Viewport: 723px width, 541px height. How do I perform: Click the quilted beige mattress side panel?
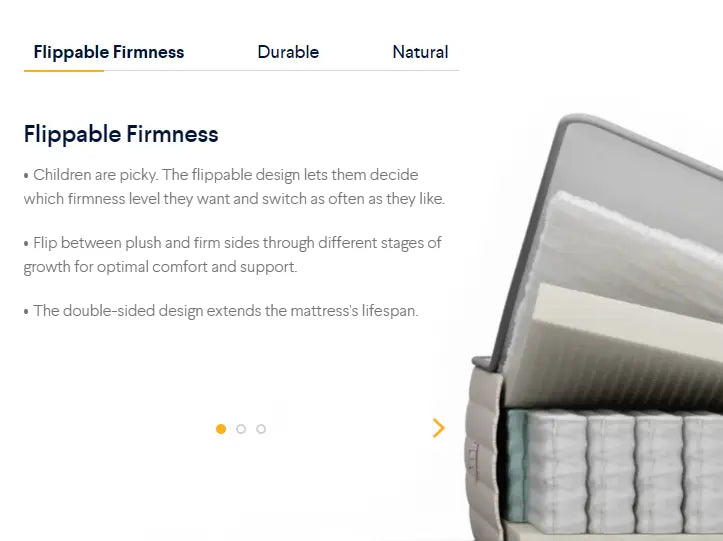(482, 457)
